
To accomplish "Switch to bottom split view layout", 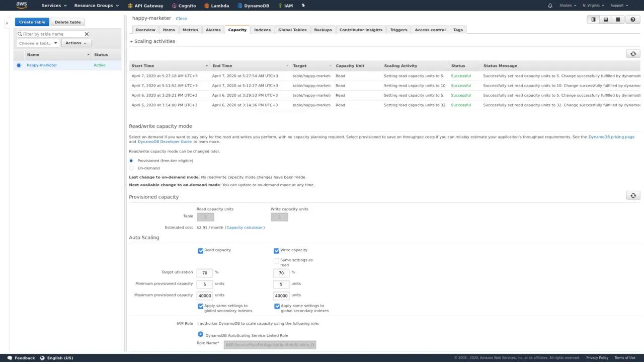I will [606, 20].
